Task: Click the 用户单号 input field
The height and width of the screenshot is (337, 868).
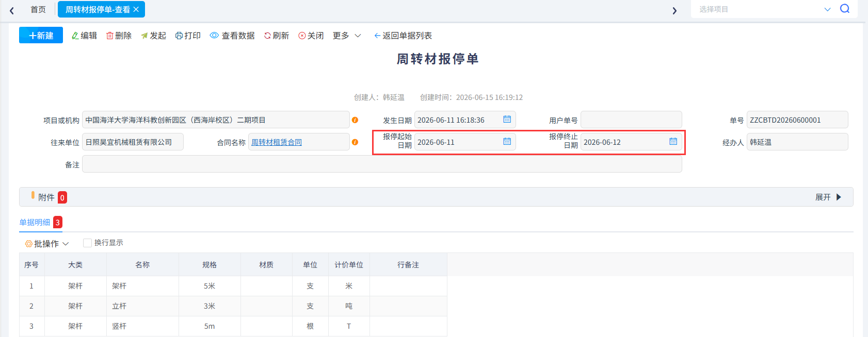Action: pyautogui.click(x=631, y=120)
